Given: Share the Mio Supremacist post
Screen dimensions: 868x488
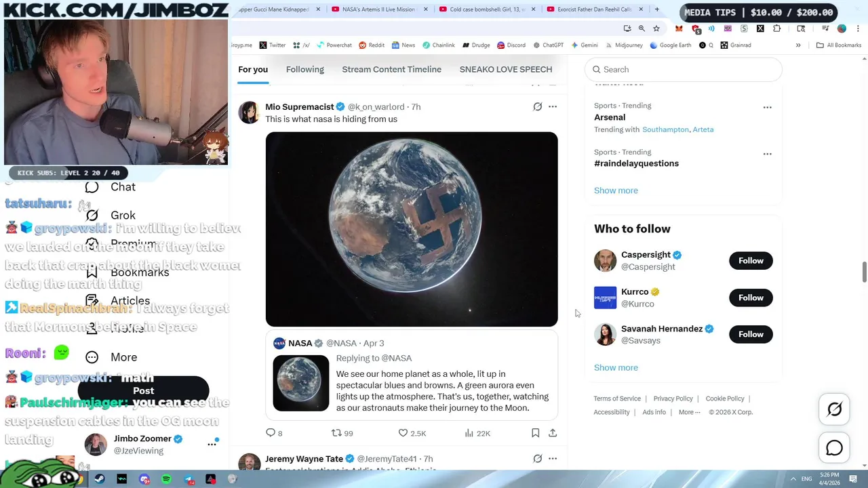Looking at the screenshot, I should coord(553,432).
